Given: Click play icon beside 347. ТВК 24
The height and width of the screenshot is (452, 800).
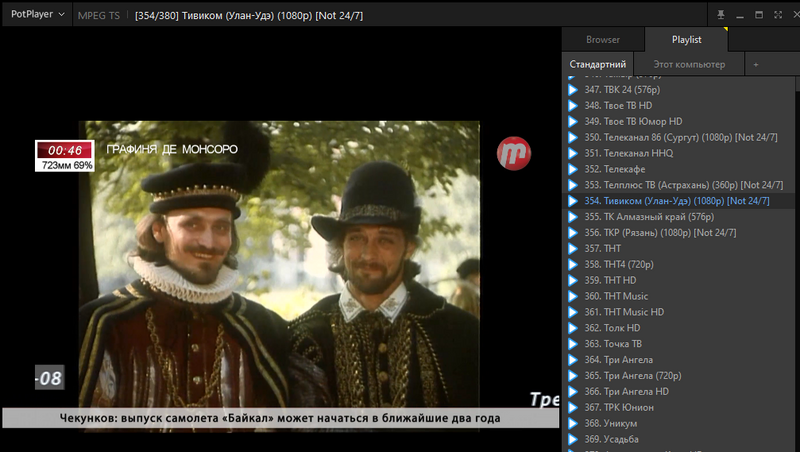Looking at the screenshot, I should [x=573, y=89].
